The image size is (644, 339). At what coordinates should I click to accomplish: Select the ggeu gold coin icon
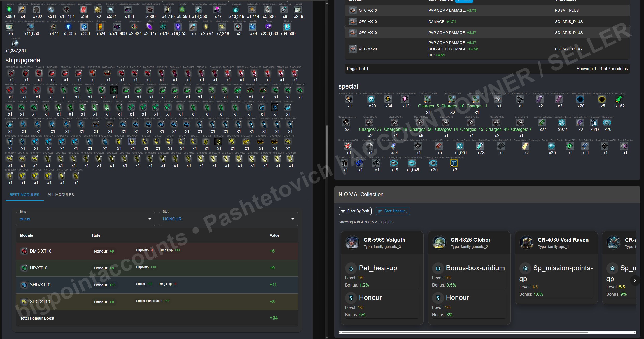pyautogui.click(x=98, y=10)
